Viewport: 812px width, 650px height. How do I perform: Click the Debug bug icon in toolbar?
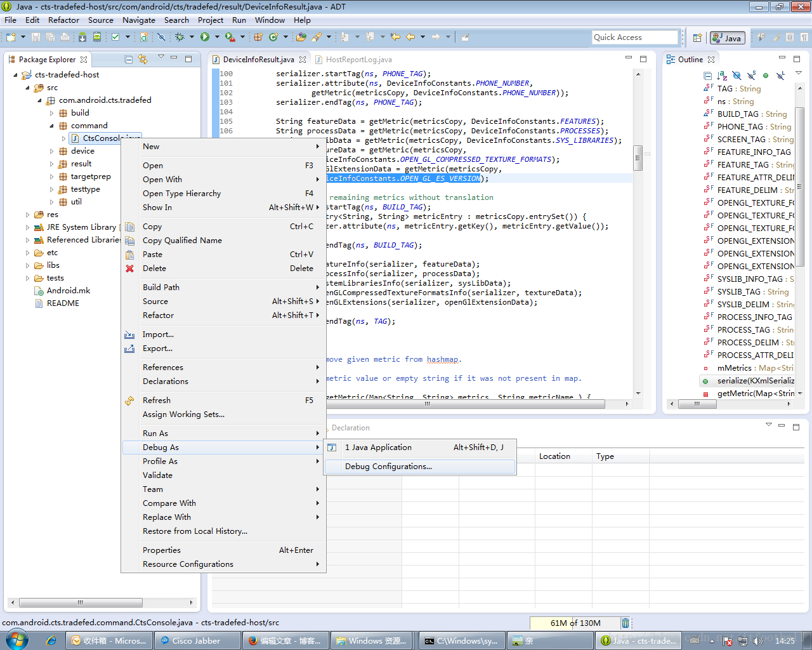pyautogui.click(x=180, y=37)
